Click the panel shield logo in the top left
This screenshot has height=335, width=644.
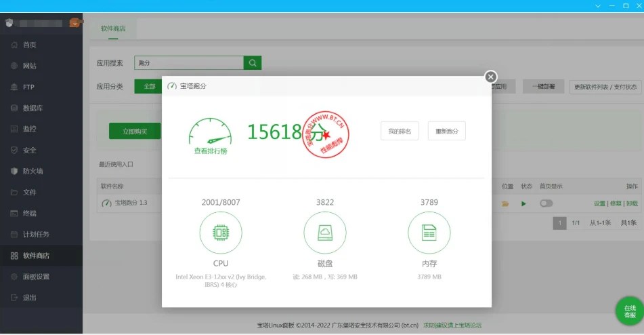pos(9,23)
